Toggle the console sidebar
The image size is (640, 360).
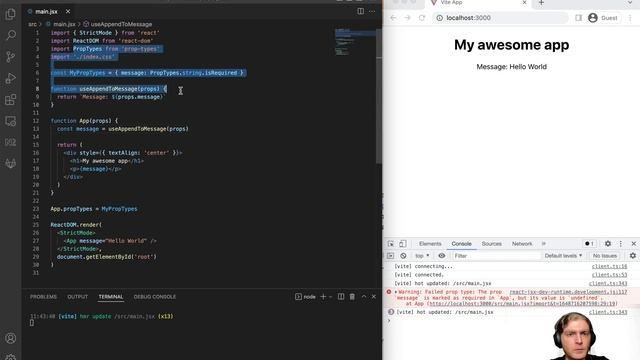[391, 256]
